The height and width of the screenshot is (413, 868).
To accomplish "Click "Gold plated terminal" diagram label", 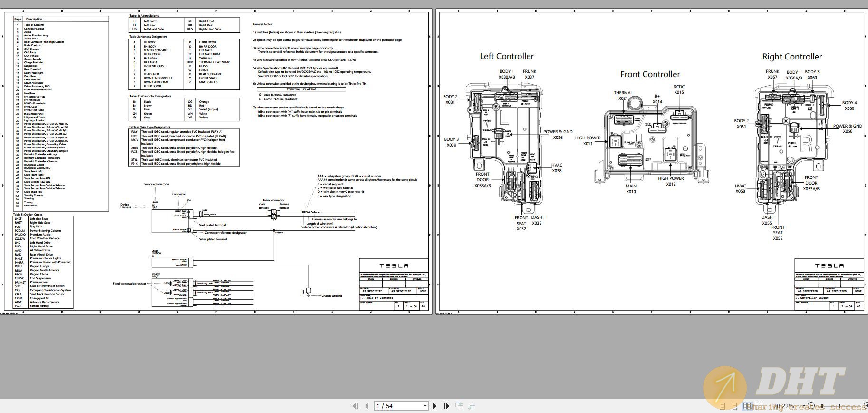I will (x=212, y=225).
